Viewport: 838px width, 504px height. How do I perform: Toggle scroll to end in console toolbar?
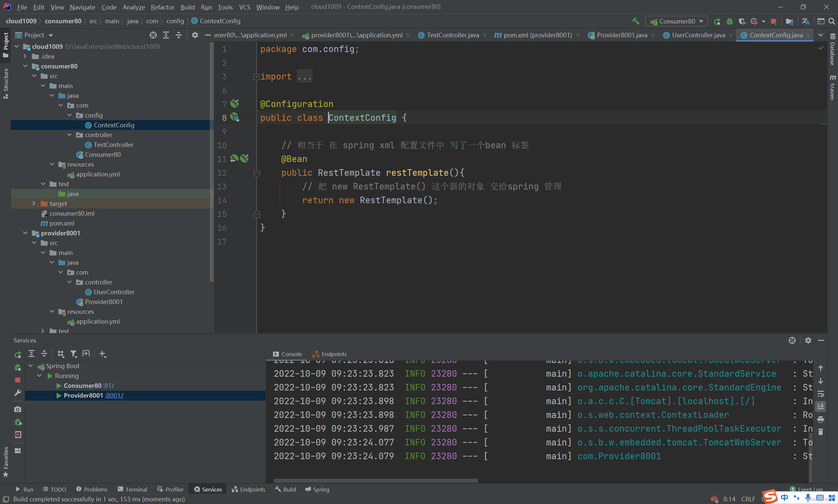click(x=820, y=406)
